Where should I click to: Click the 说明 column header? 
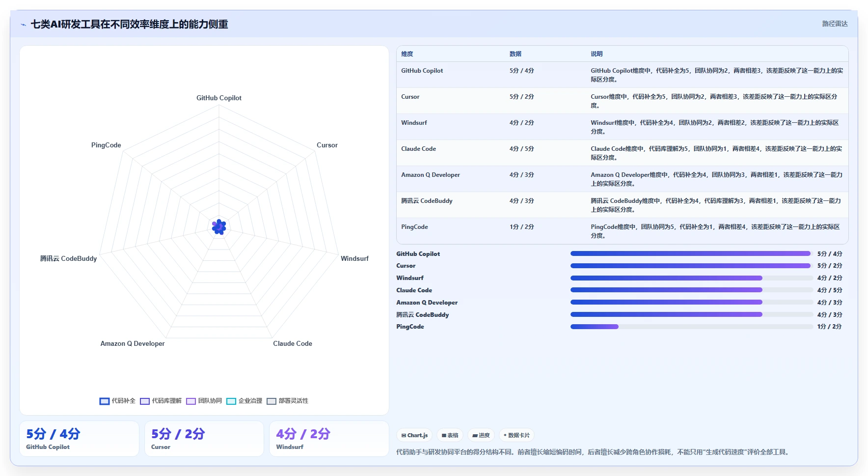[x=597, y=54]
